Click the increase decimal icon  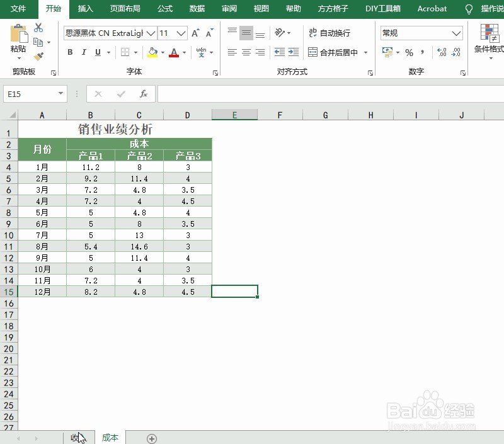point(442,52)
